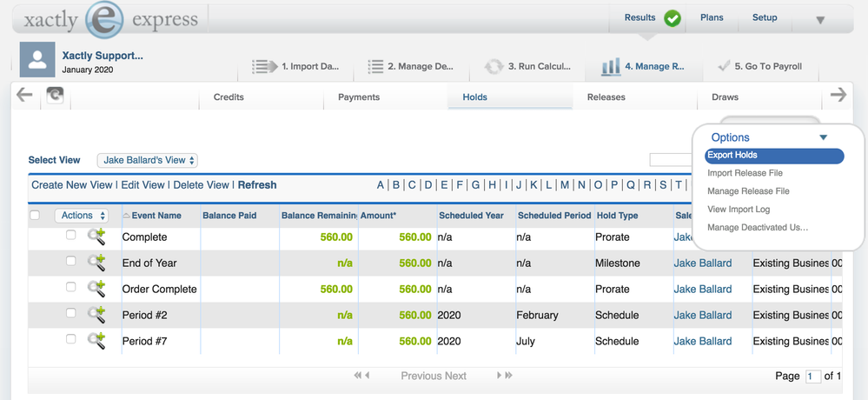Click the Manage Results bar chart icon

[611, 67]
